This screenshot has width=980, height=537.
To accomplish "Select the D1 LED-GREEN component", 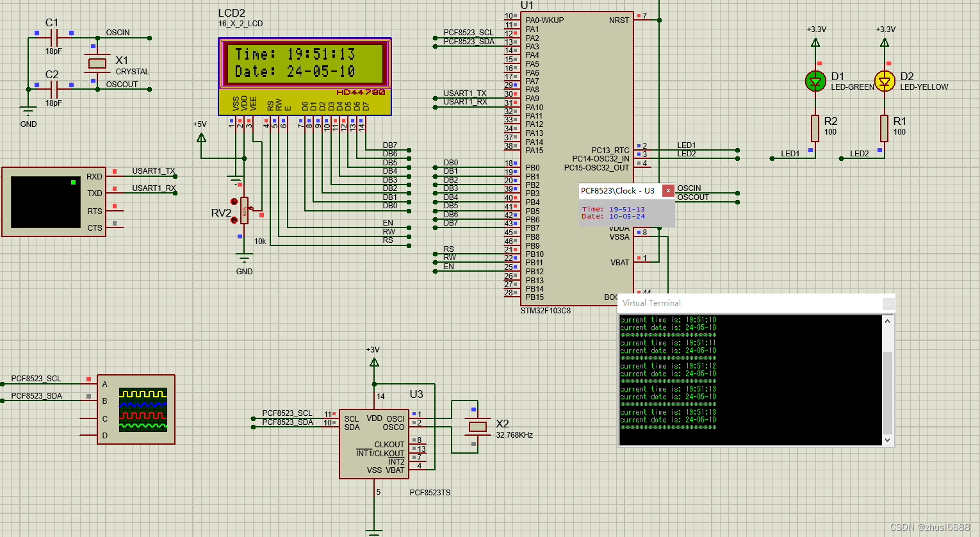I will pos(815,81).
